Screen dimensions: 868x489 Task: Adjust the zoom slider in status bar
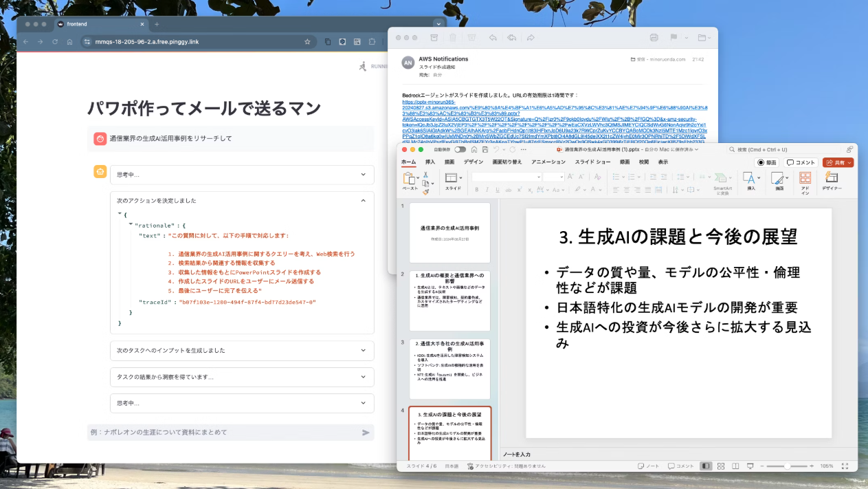pos(786,466)
